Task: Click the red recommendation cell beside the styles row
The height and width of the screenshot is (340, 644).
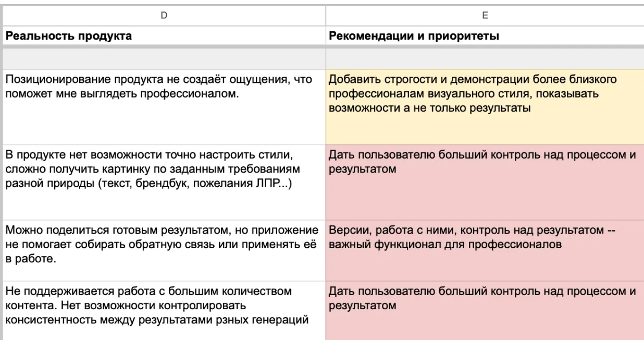Action: pyautogui.click(x=484, y=179)
